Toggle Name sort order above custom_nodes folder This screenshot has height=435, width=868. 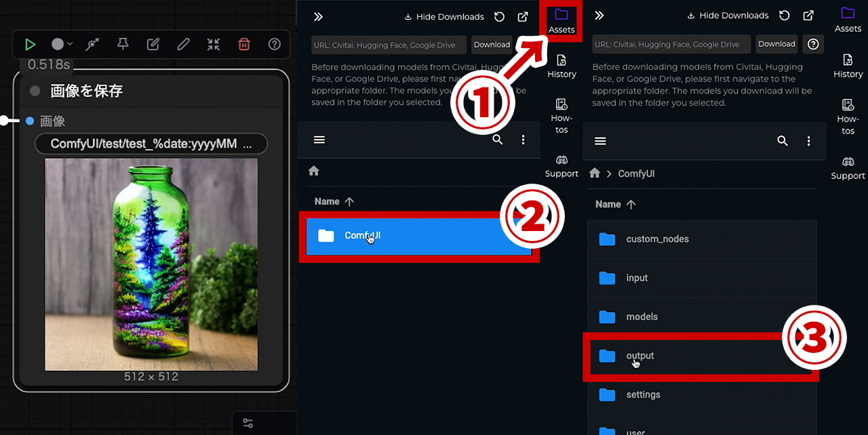[x=615, y=204]
